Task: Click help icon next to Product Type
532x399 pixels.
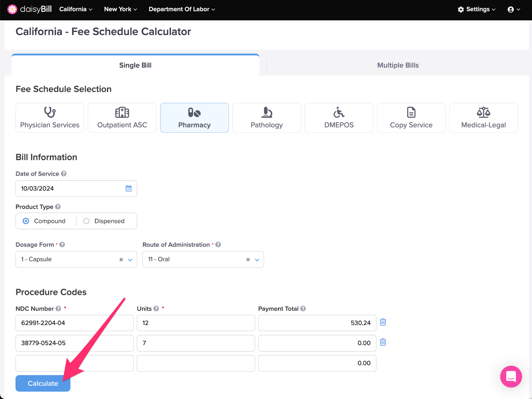Action: [58, 207]
